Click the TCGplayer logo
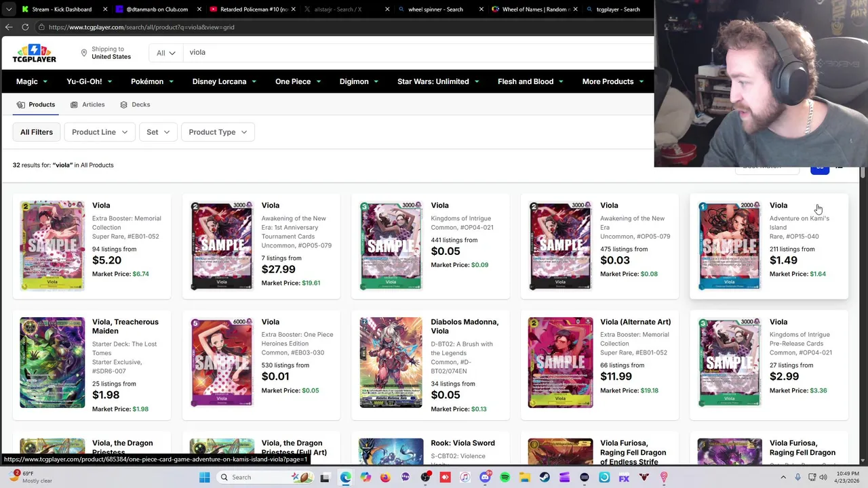This screenshot has height=488, width=868. point(34,54)
